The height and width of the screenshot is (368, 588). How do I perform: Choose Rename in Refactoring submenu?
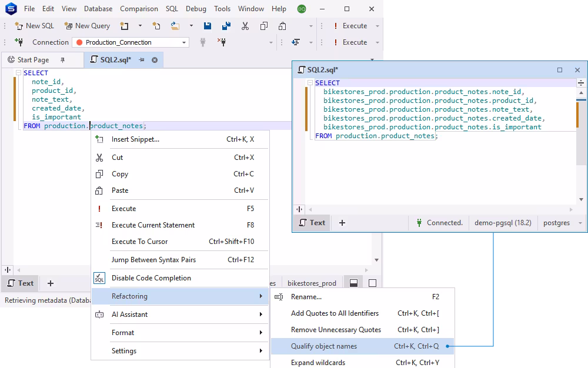[x=362, y=297]
